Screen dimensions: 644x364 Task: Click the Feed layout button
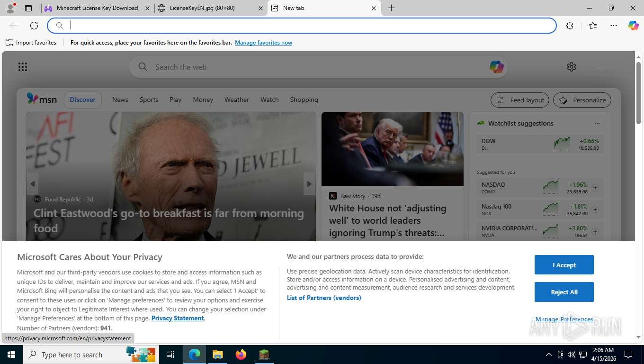520,100
